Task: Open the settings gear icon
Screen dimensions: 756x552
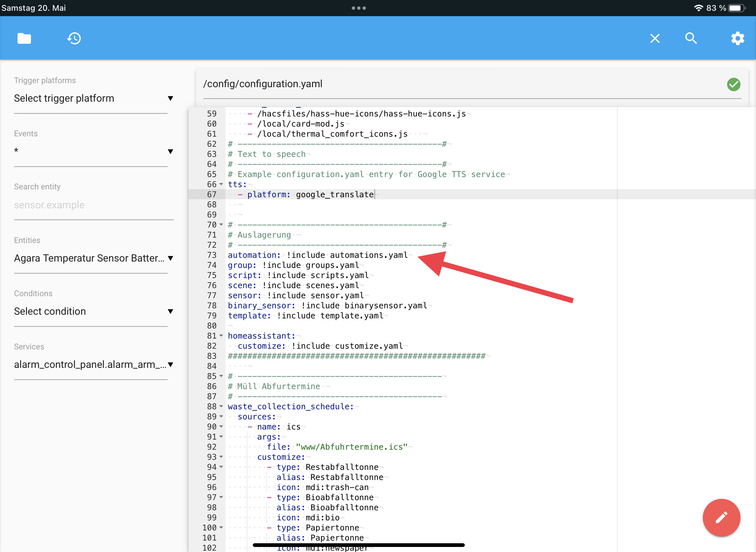Action: point(737,38)
